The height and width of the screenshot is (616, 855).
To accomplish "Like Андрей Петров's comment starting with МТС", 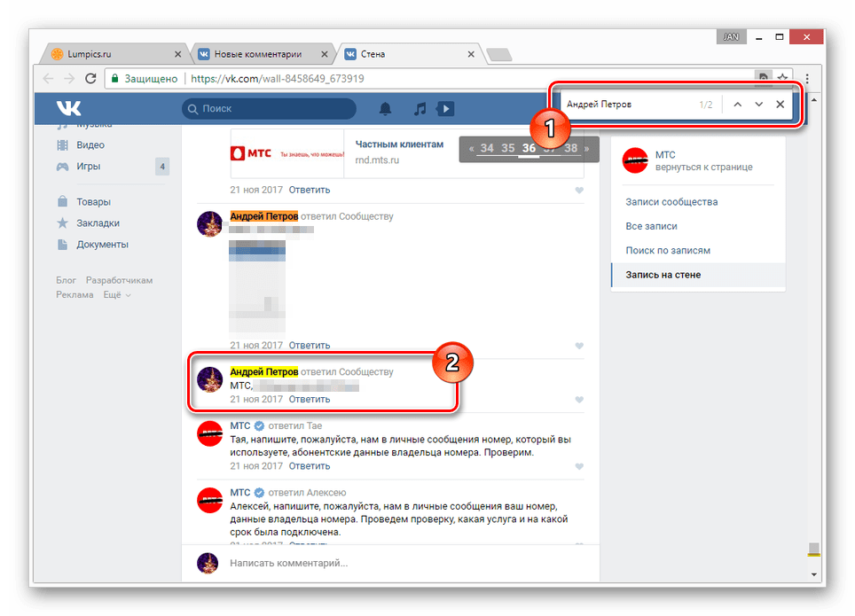I will tap(579, 400).
